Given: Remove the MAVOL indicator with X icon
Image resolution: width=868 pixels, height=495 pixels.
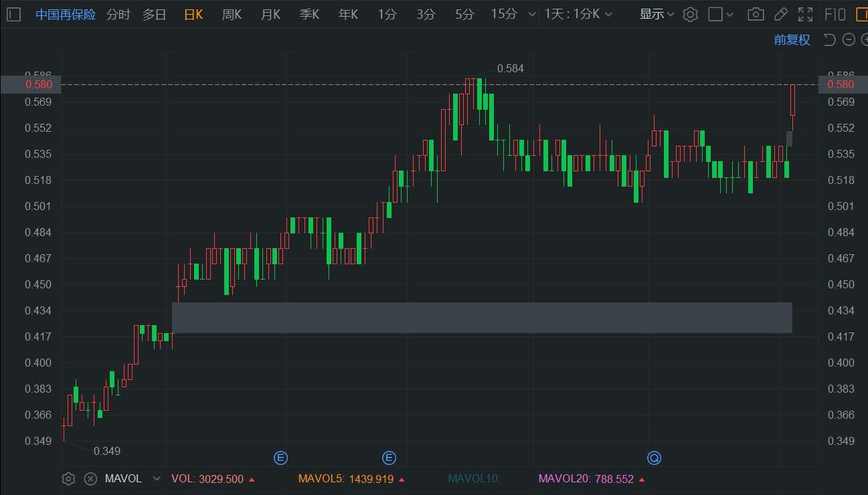Looking at the screenshot, I should coord(90,479).
